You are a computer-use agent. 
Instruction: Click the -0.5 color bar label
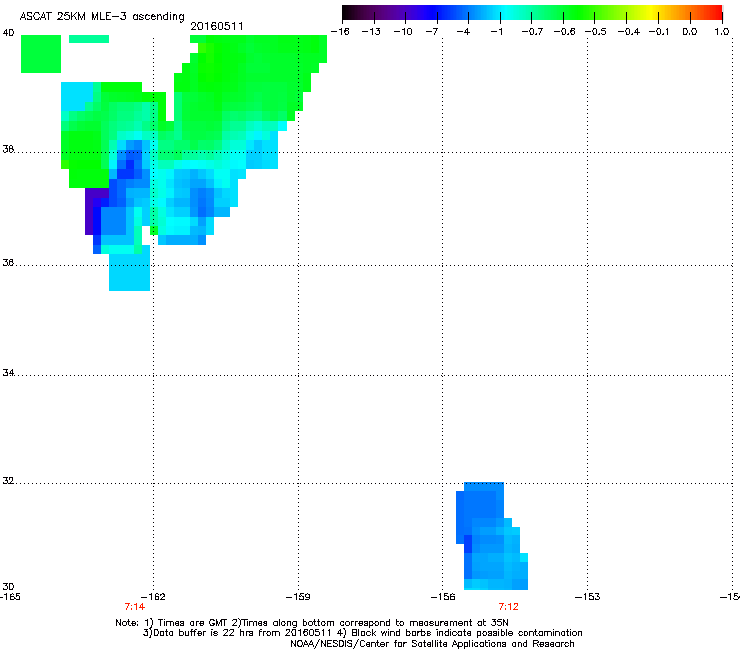click(596, 32)
